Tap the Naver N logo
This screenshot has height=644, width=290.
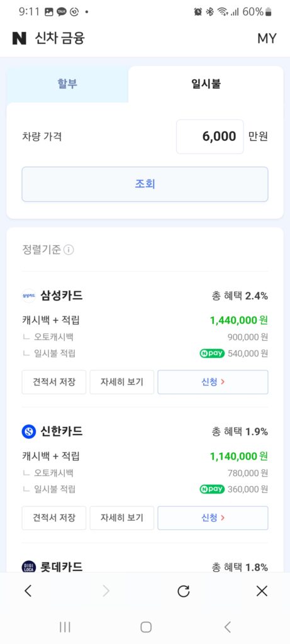click(20, 38)
